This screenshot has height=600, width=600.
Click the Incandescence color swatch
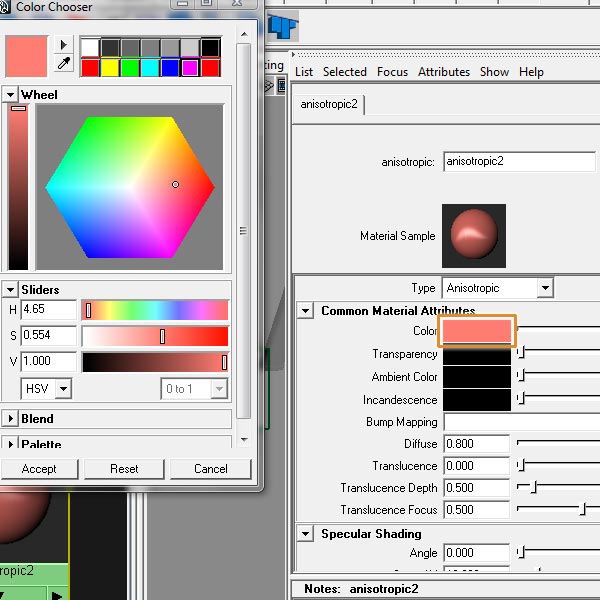pyautogui.click(x=477, y=399)
